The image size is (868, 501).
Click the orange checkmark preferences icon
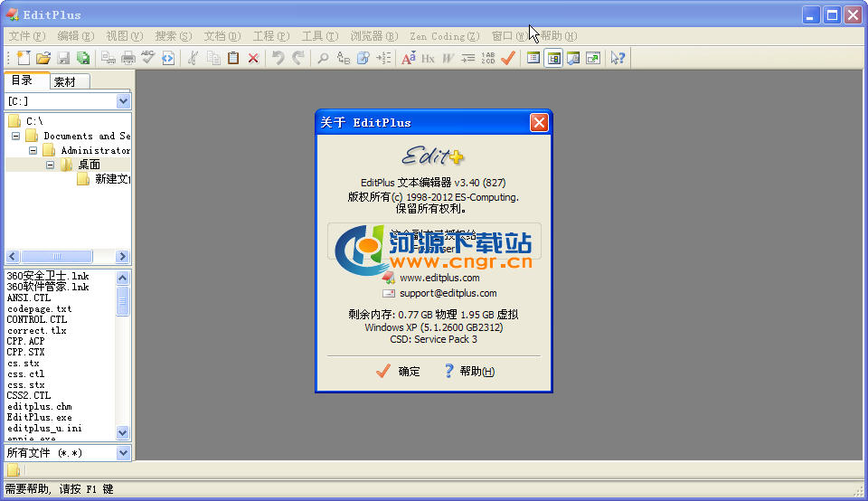[x=507, y=58]
